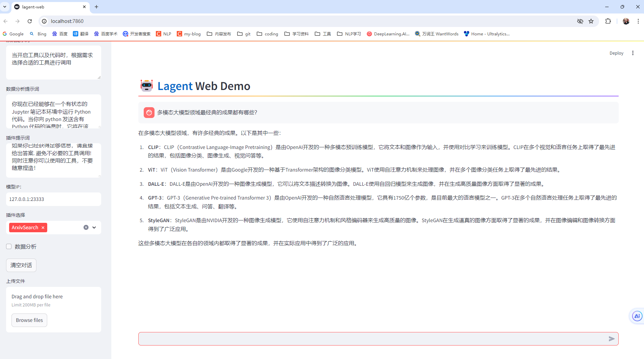
Task: Open a new browser tab
Action: point(96,7)
